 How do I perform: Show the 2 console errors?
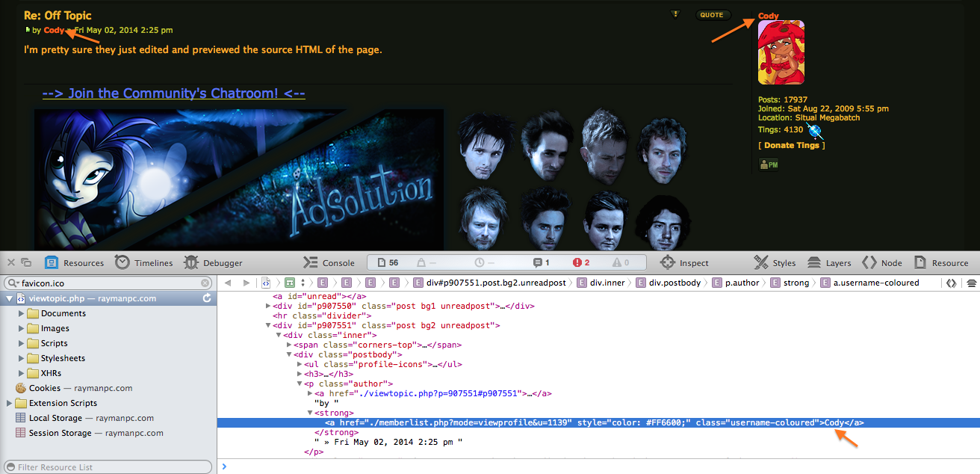pyautogui.click(x=581, y=262)
